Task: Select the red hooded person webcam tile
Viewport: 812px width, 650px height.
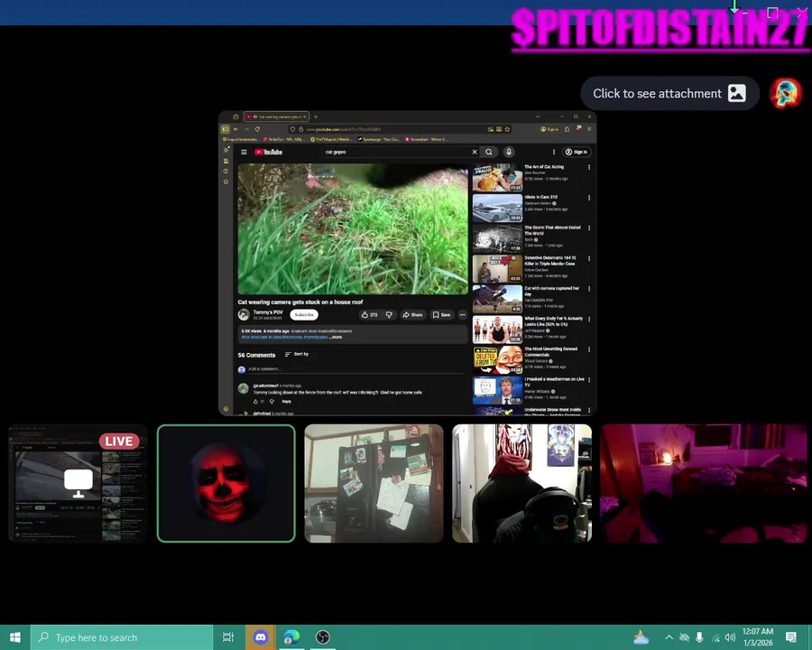Action: [x=522, y=483]
